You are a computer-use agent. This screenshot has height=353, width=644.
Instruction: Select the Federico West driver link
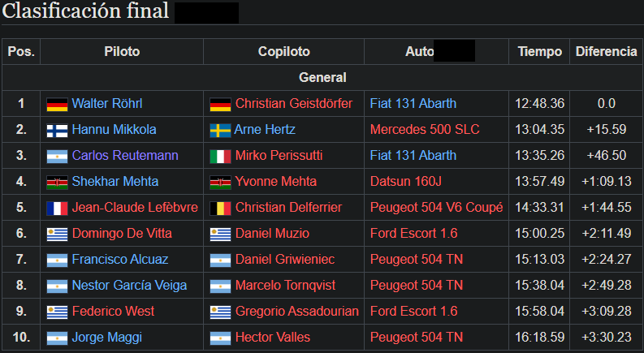tap(113, 312)
